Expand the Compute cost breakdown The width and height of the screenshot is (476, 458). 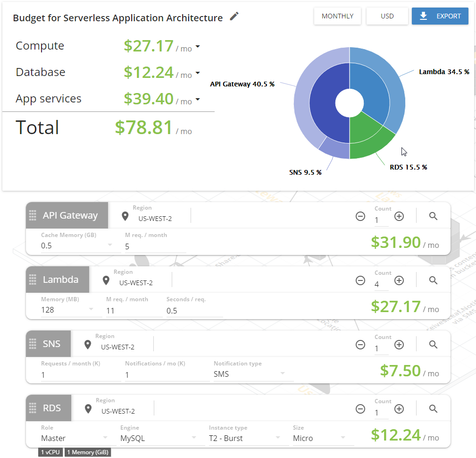click(x=198, y=46)
